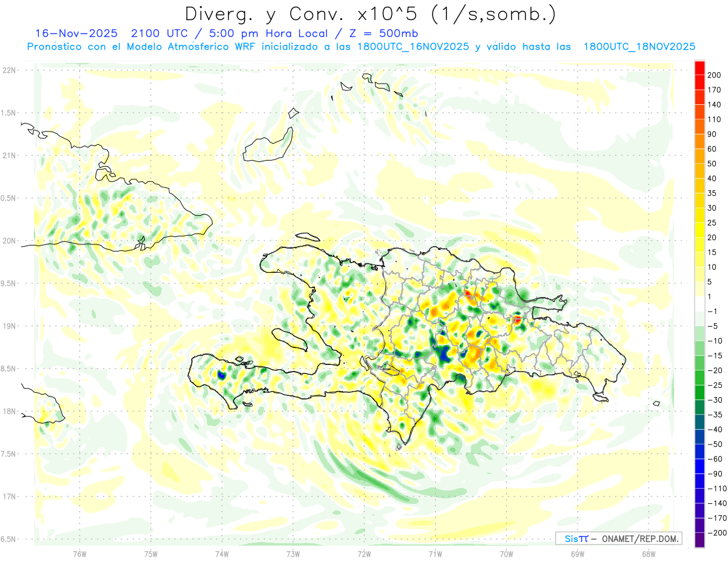Click the '76W' longitude axis label
Screen dimensions: 728x562
79,554
